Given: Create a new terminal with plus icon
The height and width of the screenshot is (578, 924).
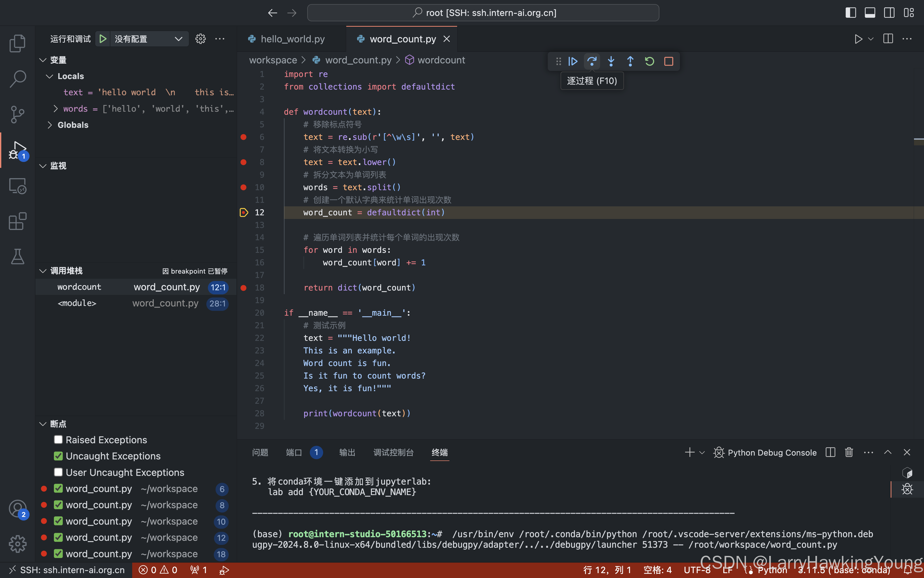Looking at the screenshot, I should point(689,452).
